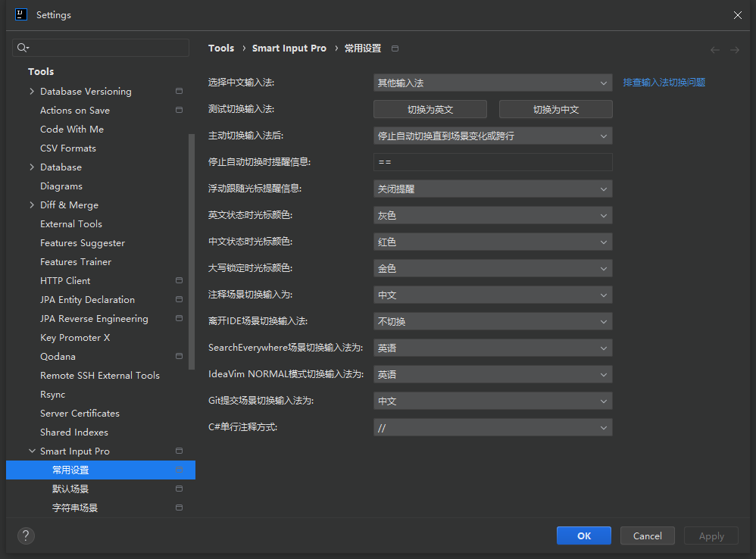Open the C#单行注释方式 dropdown
756x559 pixels.
click(x=492, y=427)
